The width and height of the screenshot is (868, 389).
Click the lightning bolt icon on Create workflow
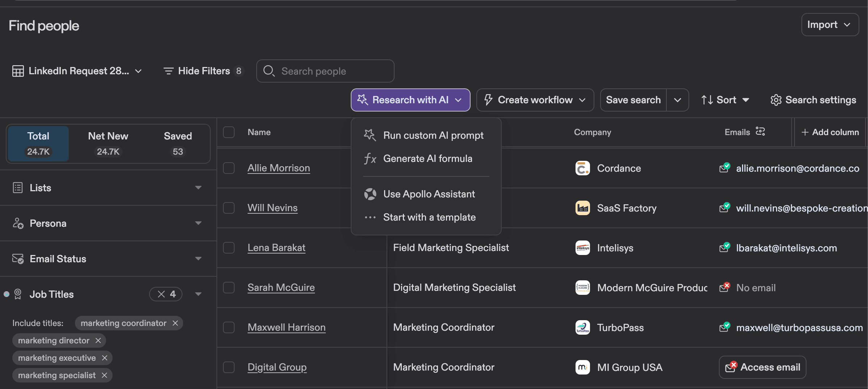point(488,100)
